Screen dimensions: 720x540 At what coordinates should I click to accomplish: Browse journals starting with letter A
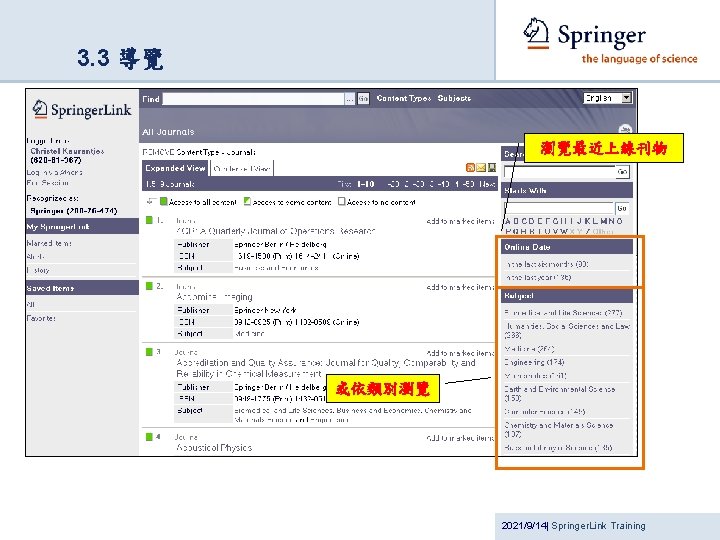point(508,221)
